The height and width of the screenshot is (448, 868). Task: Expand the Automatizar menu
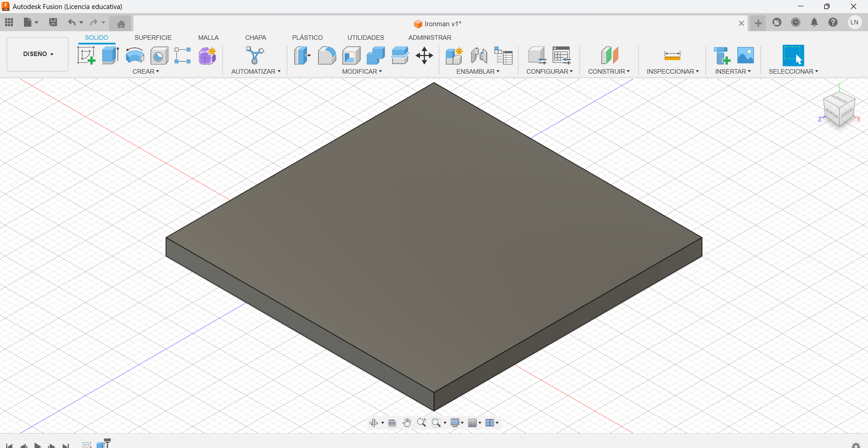tap(256, 71)
